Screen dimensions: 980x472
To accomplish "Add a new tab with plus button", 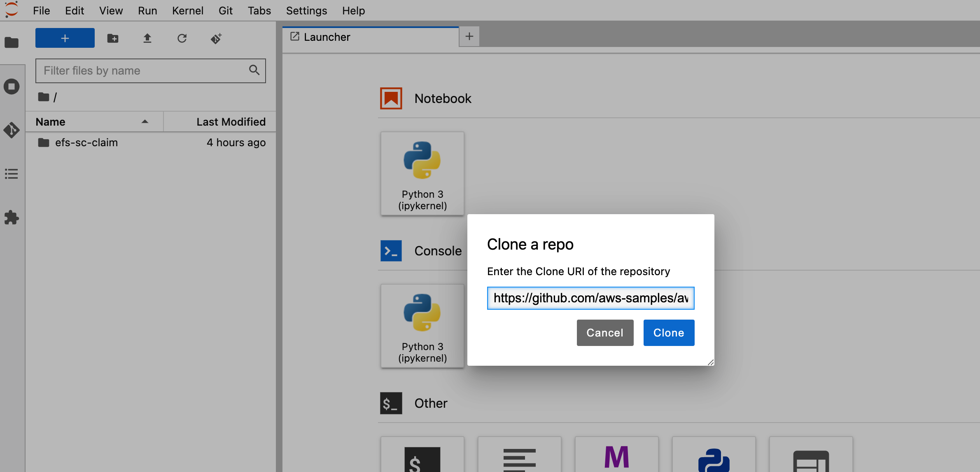I will pyautogui.click(x=469, y=36).
